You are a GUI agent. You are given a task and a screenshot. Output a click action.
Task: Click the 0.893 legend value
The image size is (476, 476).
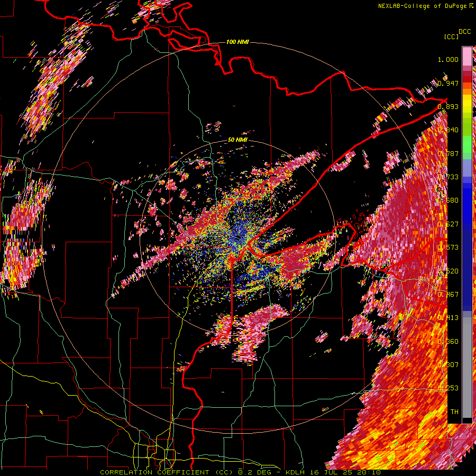tap(448, 106)
